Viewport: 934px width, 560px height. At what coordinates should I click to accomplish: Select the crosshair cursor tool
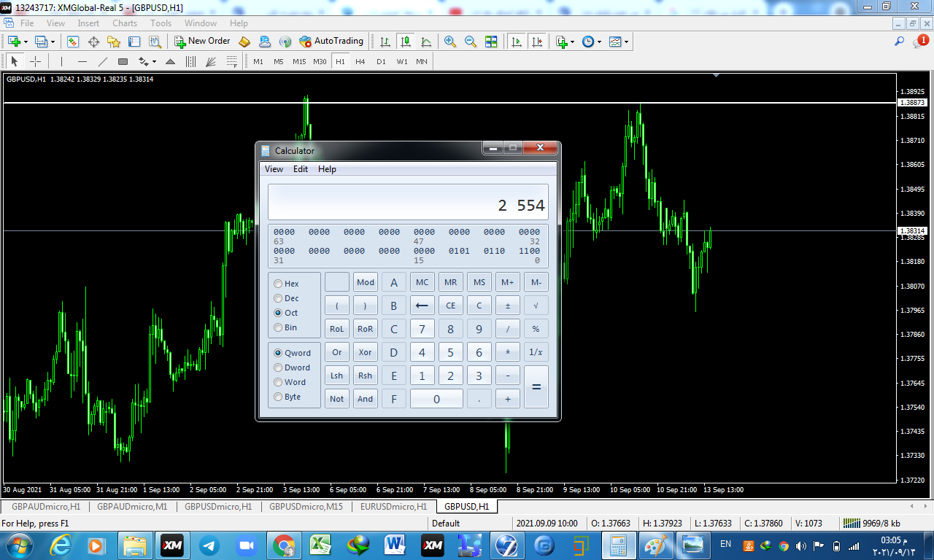tap(35, 62)
